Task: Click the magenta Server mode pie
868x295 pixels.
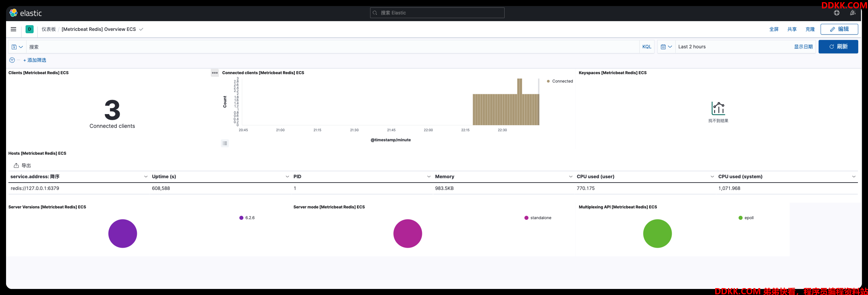Action: 408,233
